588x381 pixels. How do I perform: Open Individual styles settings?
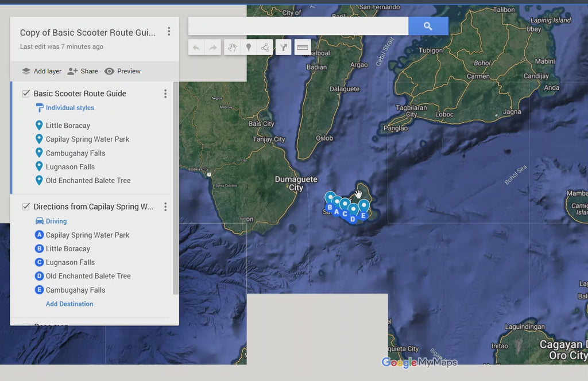(69, 108)
